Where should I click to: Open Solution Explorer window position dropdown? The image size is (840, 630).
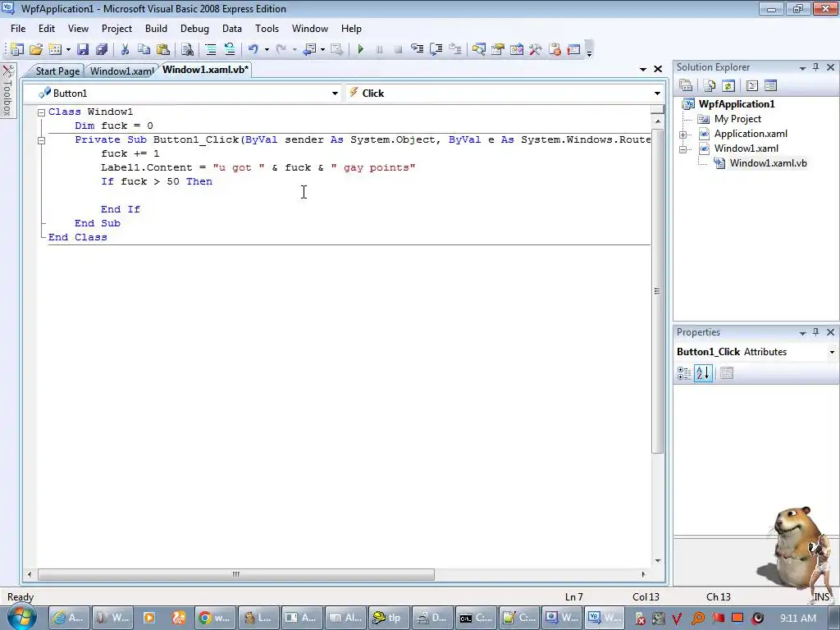[x=802, y=68]
